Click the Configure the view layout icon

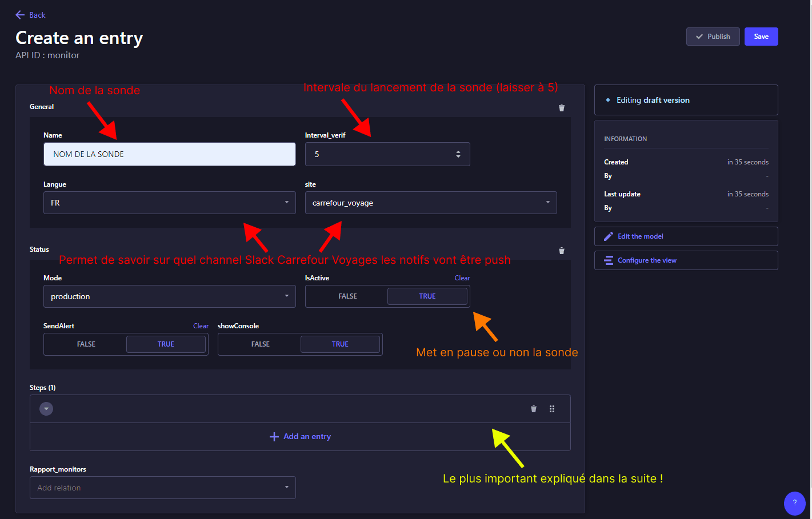[608, 260]
